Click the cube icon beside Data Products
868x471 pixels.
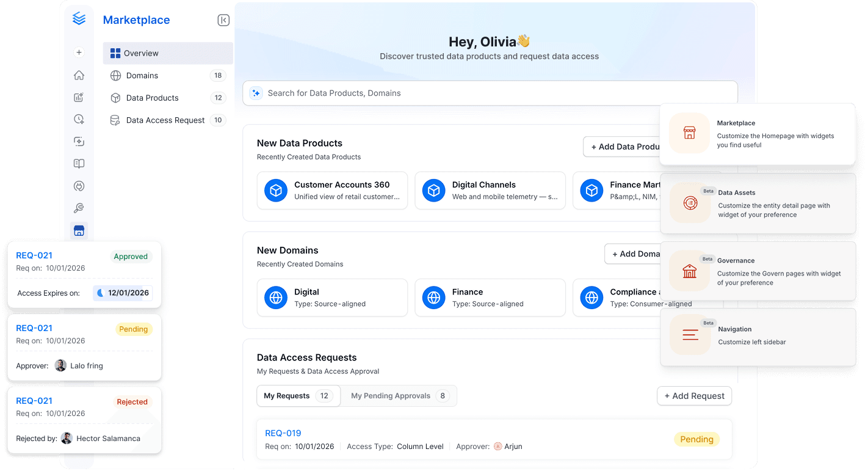(115, 98)
